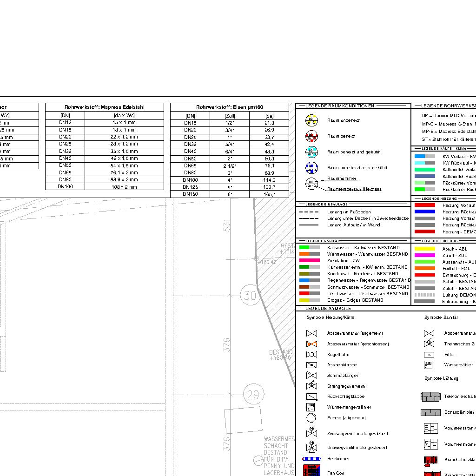Click the DN100 row in Mapress Edelstahl table
476x476 pixels.
pos(105,187)
